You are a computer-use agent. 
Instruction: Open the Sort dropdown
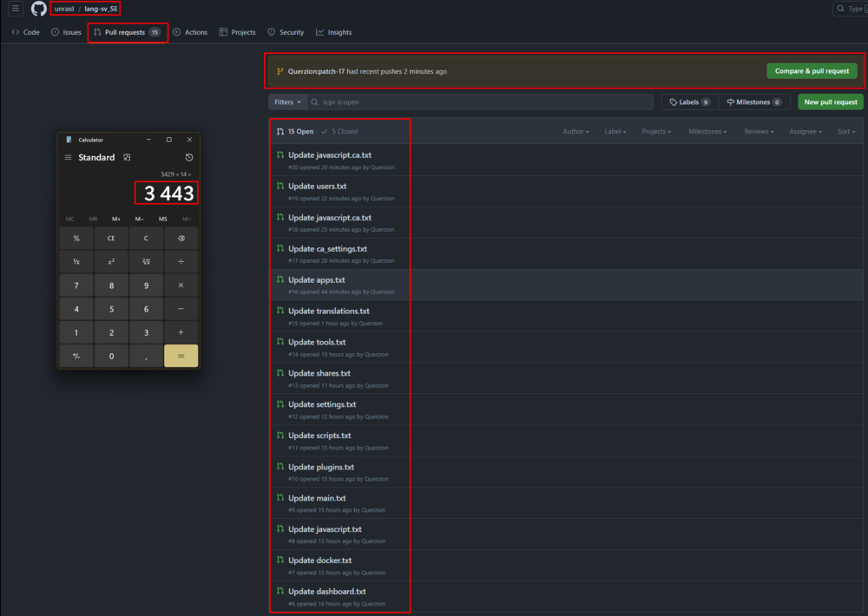coord(845,131)
